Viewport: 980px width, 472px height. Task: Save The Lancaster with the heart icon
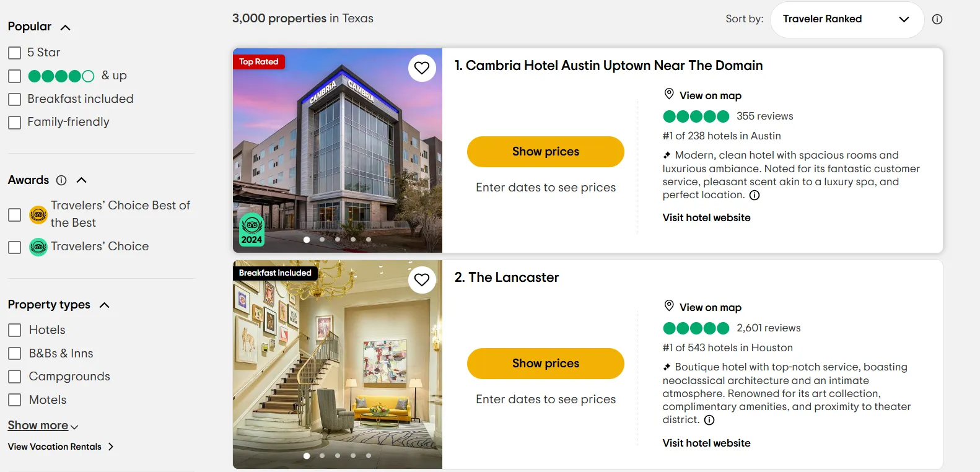point(422,280)
